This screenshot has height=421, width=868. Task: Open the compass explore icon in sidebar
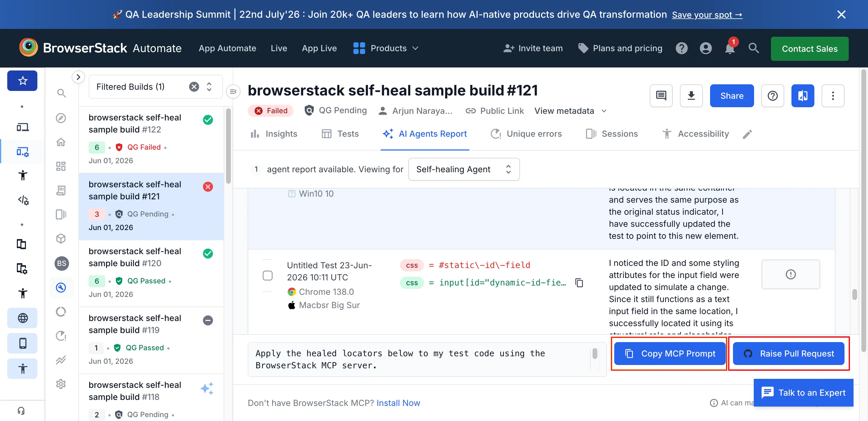(x=61, y=118)
